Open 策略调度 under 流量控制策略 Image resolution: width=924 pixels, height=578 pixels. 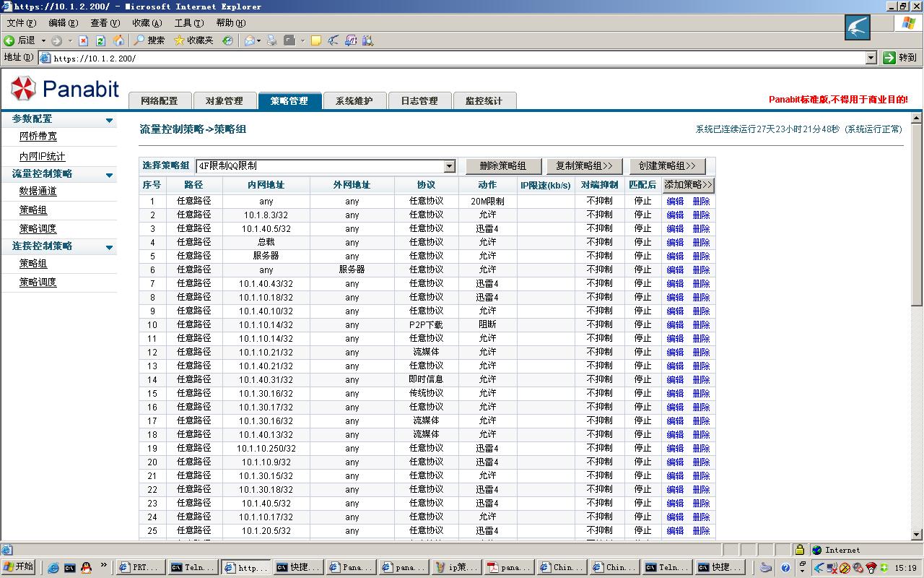[x=38, y=229]
